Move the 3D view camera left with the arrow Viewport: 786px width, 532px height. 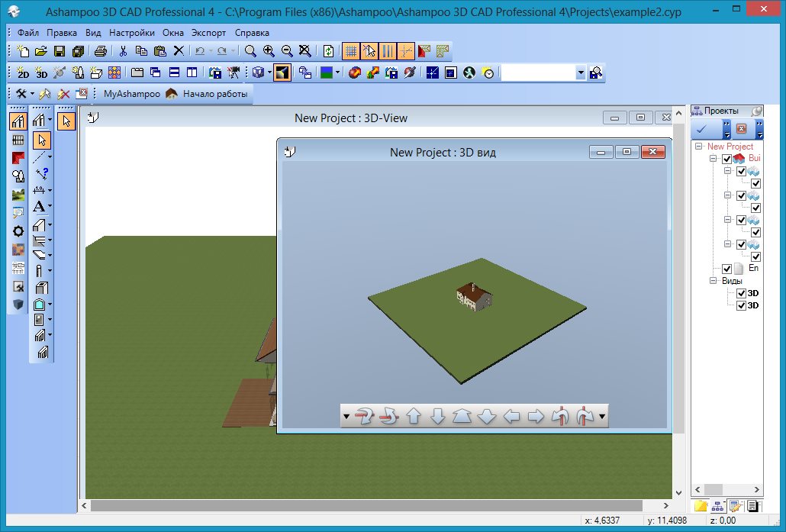click(511, 416)
